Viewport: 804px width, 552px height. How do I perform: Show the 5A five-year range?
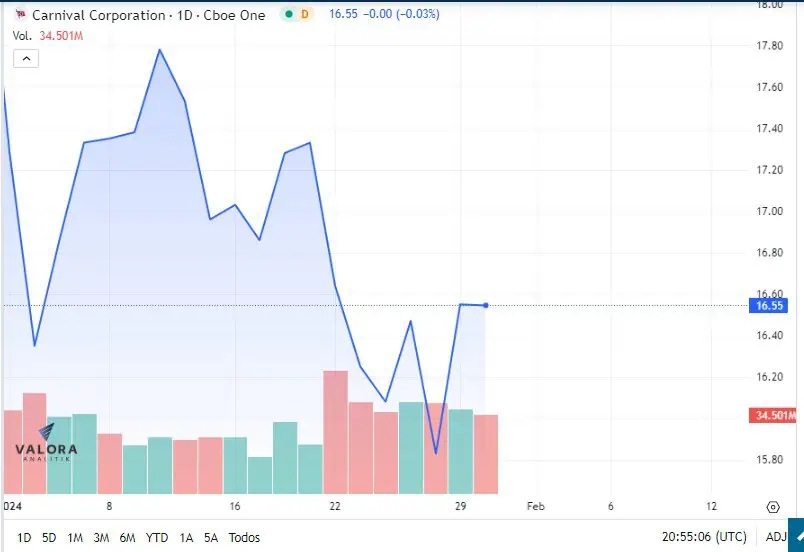coord(211,538)
